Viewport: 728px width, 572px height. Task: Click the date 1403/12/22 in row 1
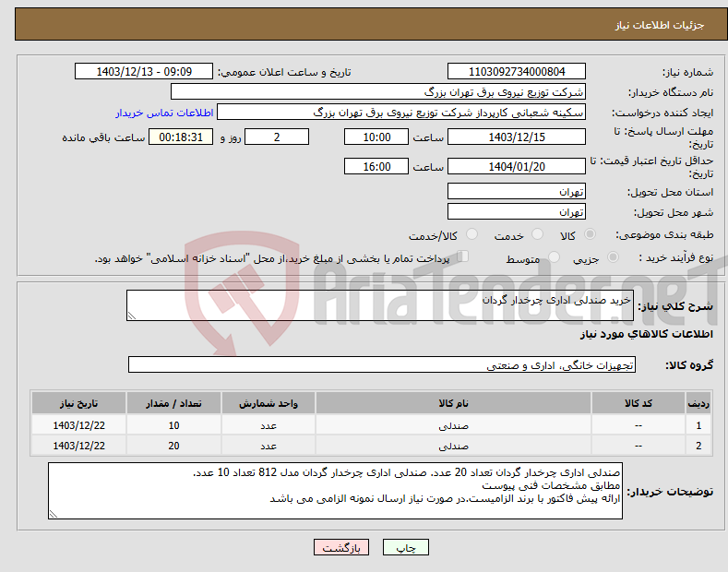[x=79, y=425]
